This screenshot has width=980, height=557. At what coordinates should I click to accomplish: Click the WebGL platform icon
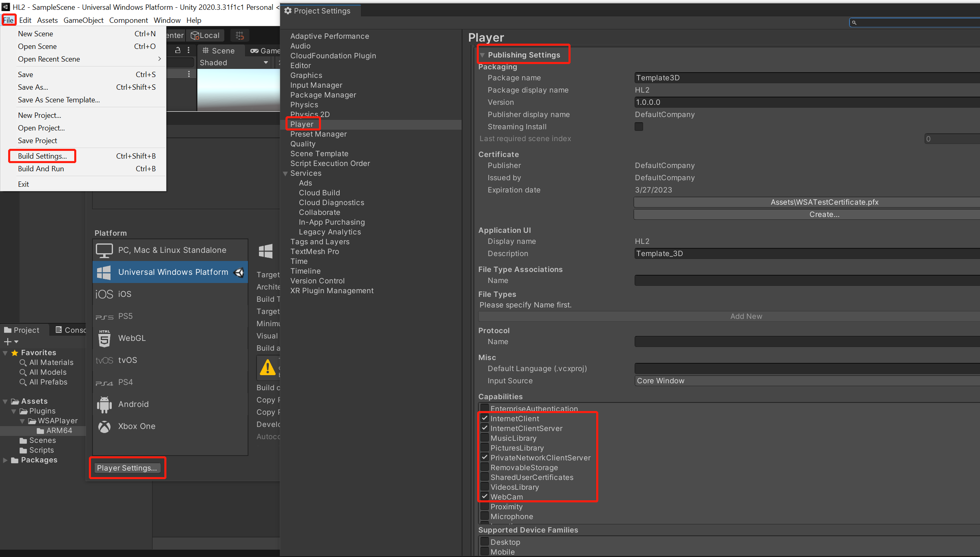[x=104, y=338]
